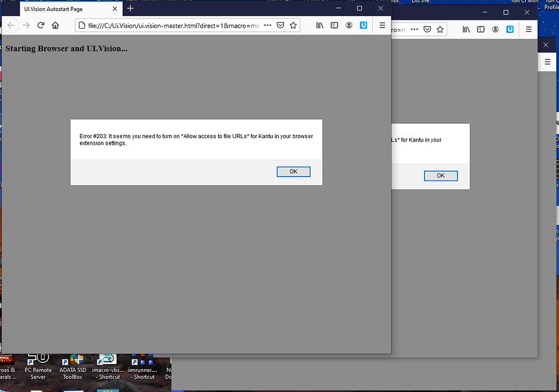This screenshot has width=559, height=392.
Task: Click the back navigation arrow
Action: point(11,25)
